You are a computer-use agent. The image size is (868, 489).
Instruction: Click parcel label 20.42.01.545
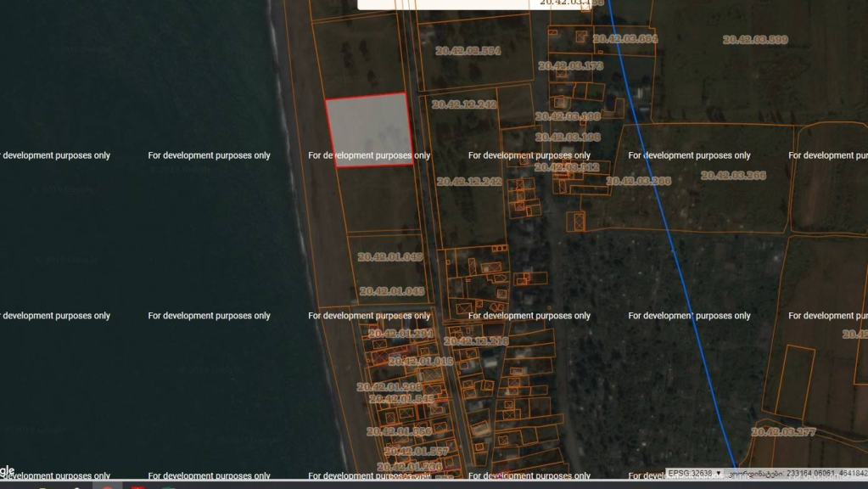pos(401,399)
